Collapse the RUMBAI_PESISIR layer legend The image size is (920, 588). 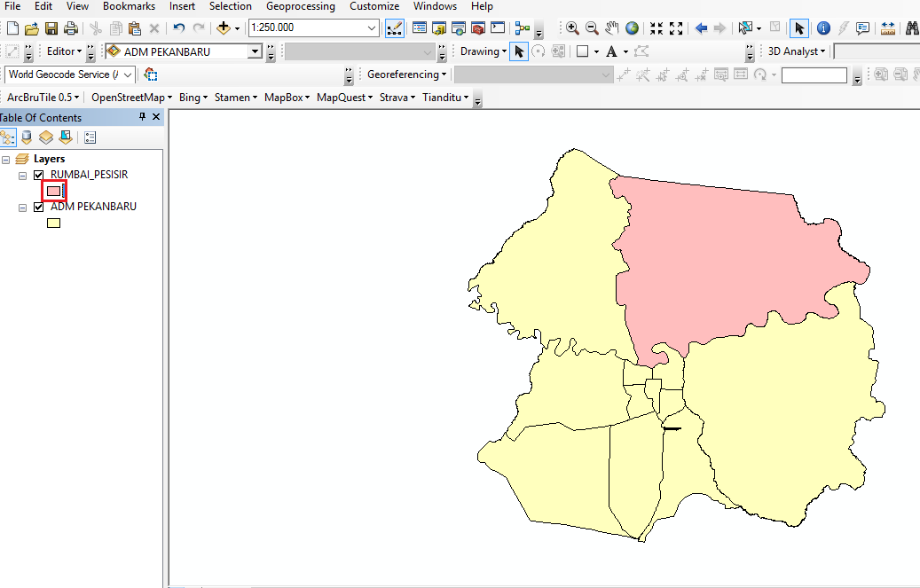pos(22,175)
